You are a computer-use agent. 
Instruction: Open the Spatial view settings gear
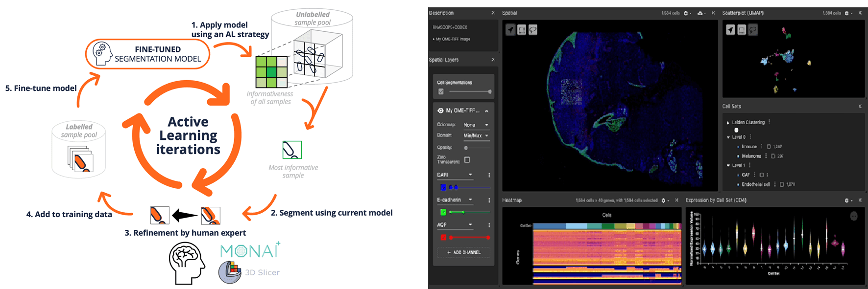(687, 13)
